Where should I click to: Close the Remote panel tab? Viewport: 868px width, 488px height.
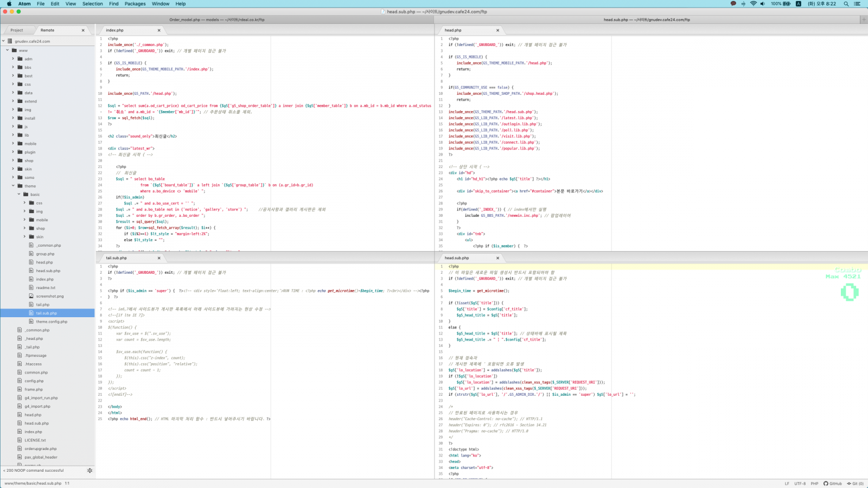pyautogui.click(x=83, y=30)
